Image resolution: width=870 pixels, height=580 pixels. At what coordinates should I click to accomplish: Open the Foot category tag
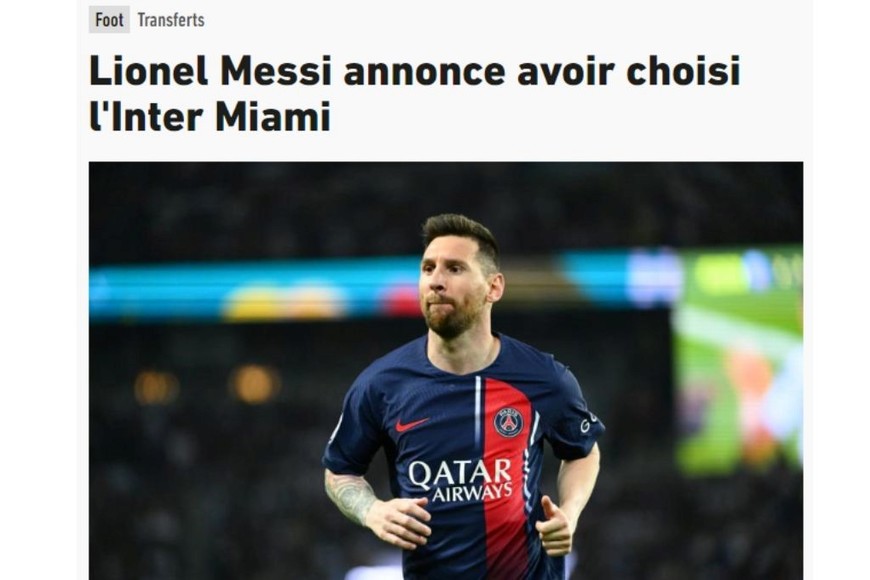tap(109, 20)
